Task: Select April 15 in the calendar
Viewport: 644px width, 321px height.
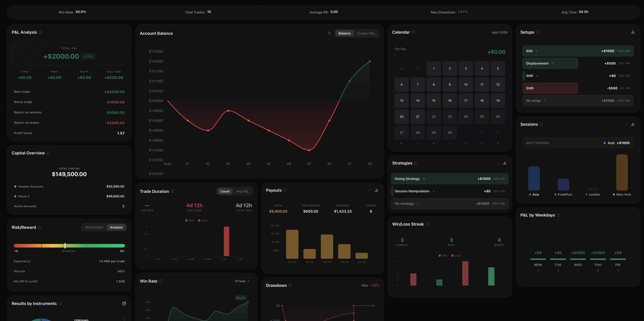Action: pyautogui.click(x=434, y=100)
